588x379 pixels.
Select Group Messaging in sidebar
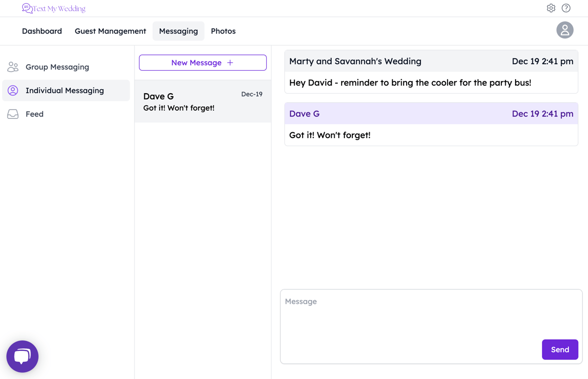pos(57,67)
